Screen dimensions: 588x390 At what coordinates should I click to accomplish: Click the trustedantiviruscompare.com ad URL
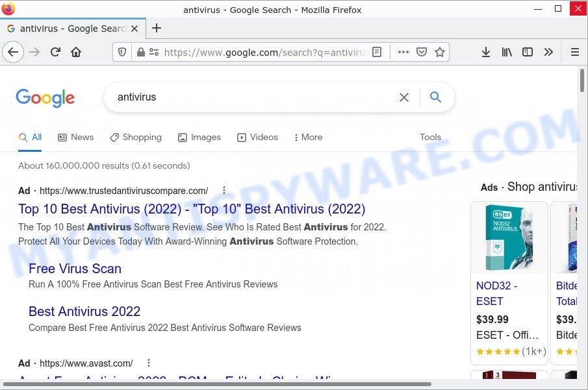123,191
